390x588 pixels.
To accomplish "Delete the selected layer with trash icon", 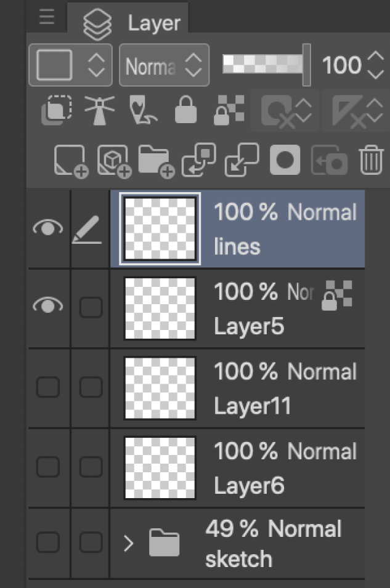I will [371, 161].
